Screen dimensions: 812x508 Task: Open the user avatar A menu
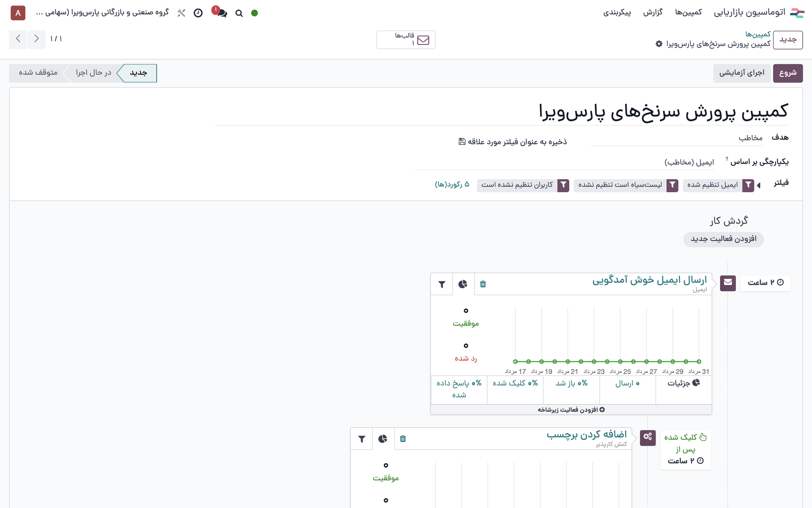18,13
